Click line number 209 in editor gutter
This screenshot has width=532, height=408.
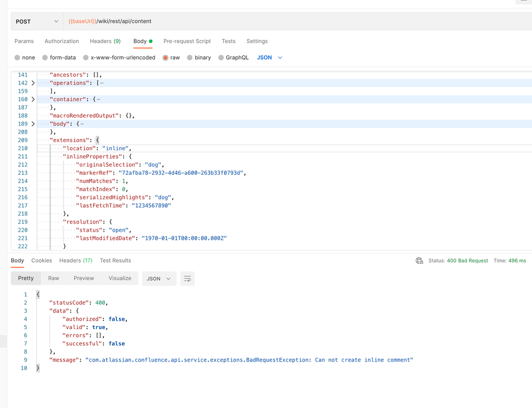pos(23,140)
